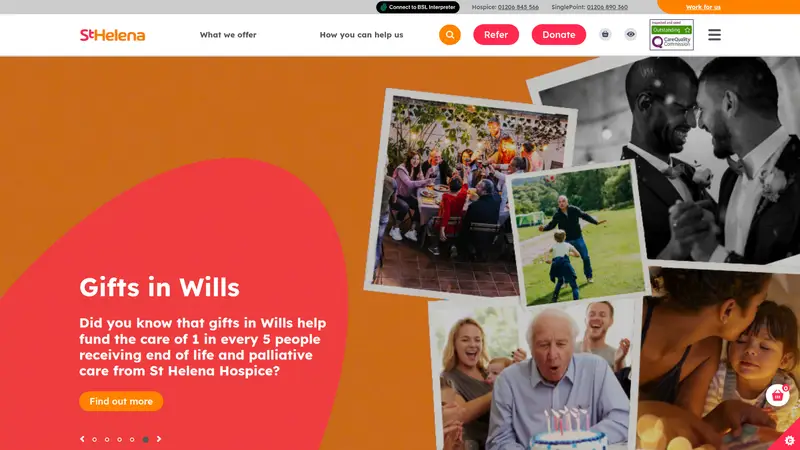Toggle the accessibility eye icon

click(x=631, y=34)
